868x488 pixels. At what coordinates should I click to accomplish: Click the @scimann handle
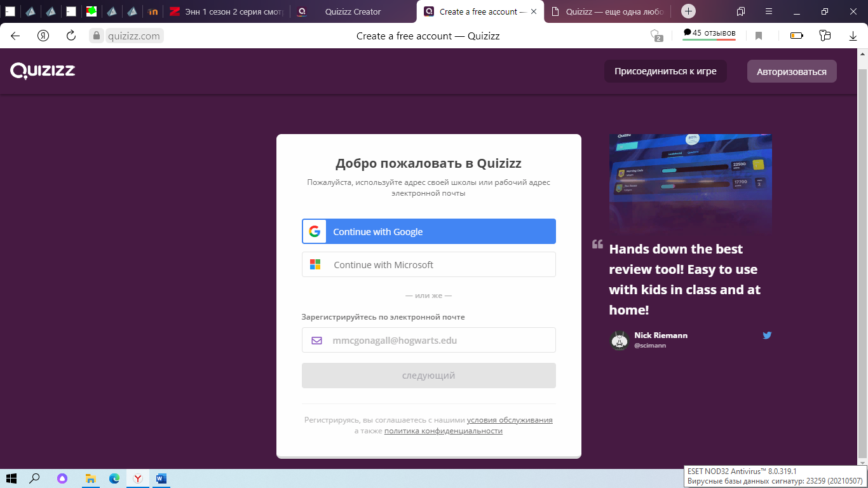click(650, 346)
